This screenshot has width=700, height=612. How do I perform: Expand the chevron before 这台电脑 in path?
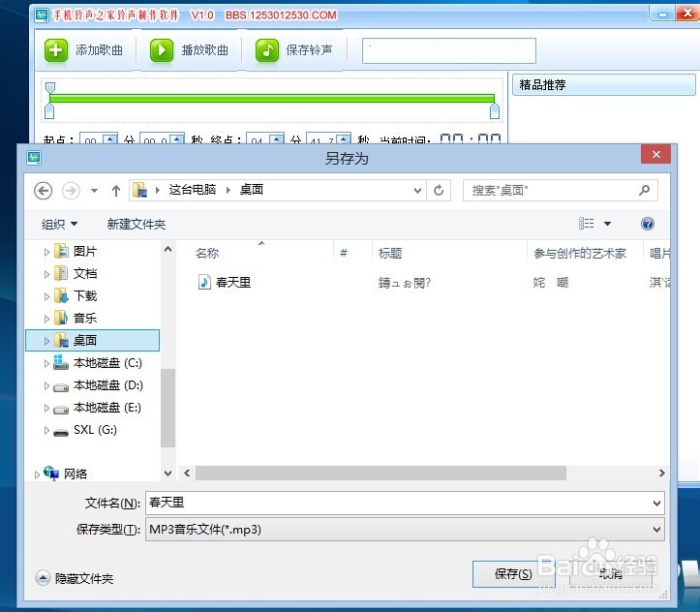pyautogui.click(x=158, y=190)
